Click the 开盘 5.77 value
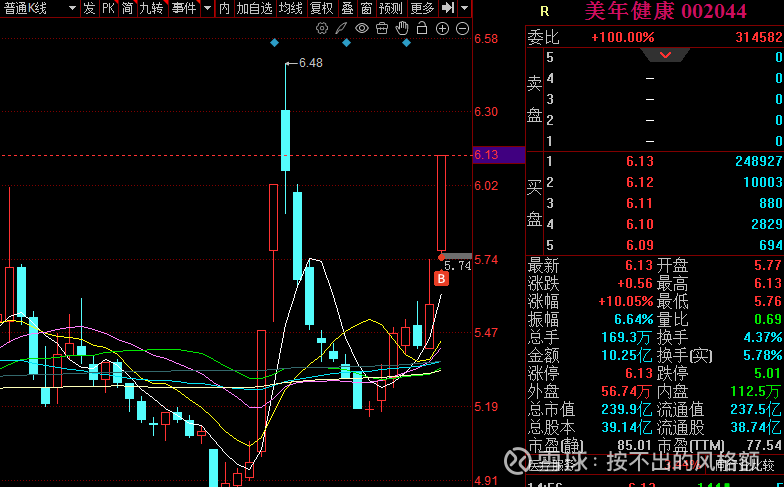The height and width of the screenshot is (487, 784). tap(768, 265)
